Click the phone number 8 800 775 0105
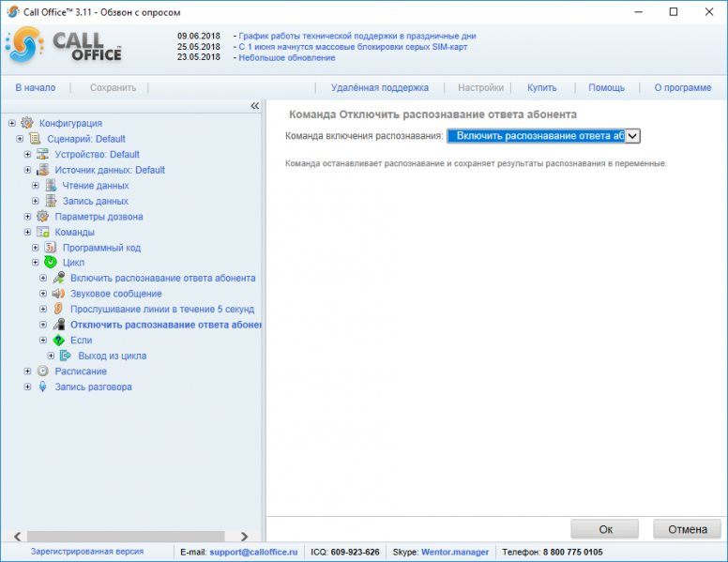Screen dimensions: 728x562 pos(573,552)
